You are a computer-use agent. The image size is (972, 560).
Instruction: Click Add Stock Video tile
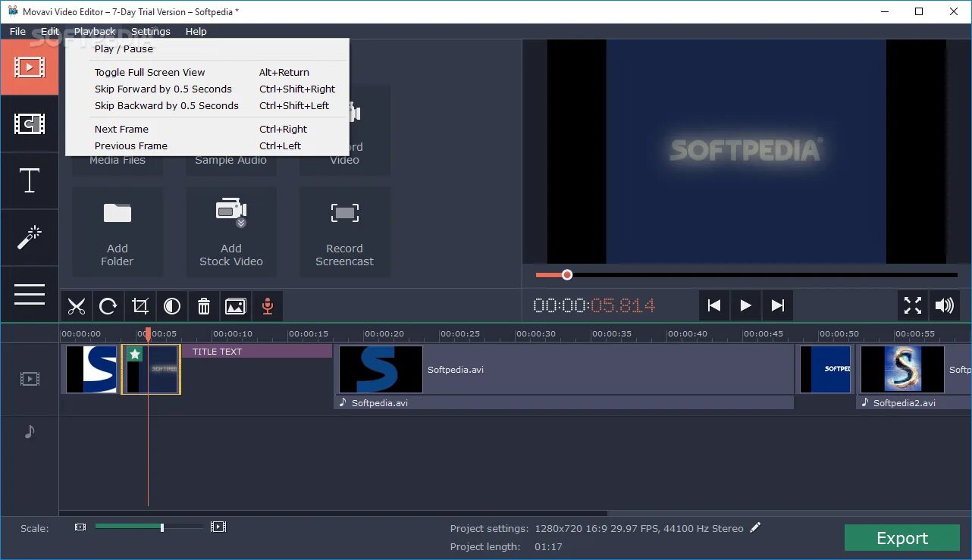(x=231, y=232)
